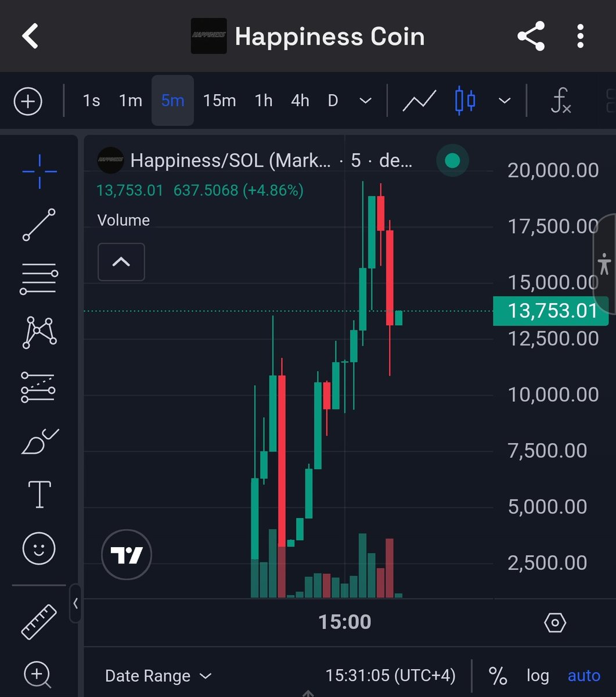
Task: Click the +4.86% change value
Action: (x=275, y=190)
